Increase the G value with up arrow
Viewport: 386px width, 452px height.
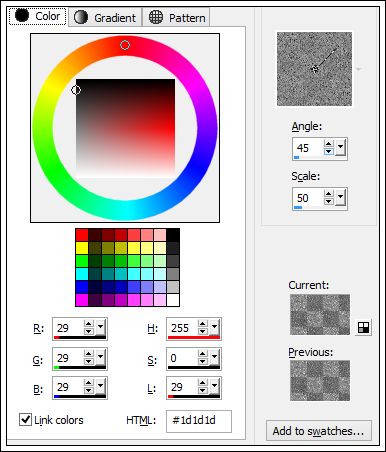click(x=89, y=354)
